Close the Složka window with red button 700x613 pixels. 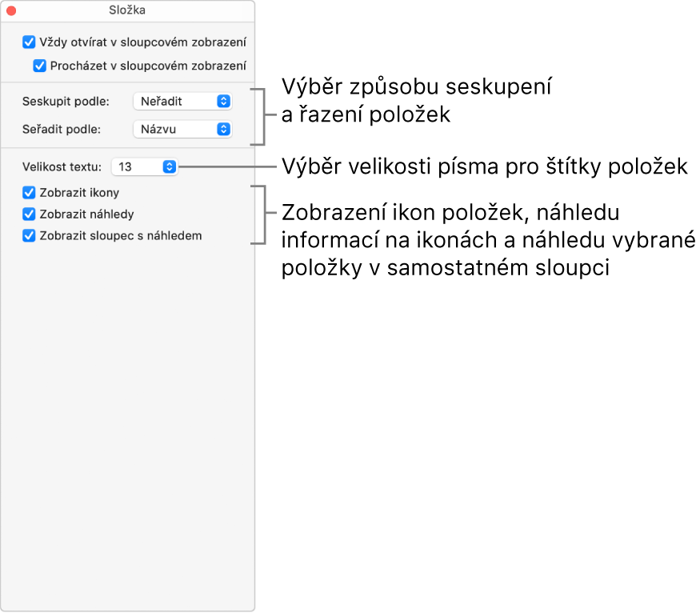coord(11,10)
